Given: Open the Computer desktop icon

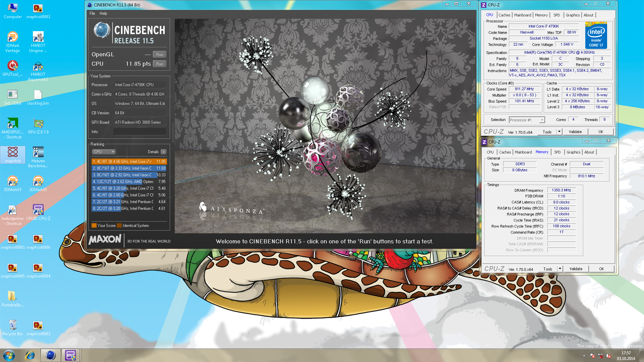Looking at the screenshot, I should tap(13, 11).
